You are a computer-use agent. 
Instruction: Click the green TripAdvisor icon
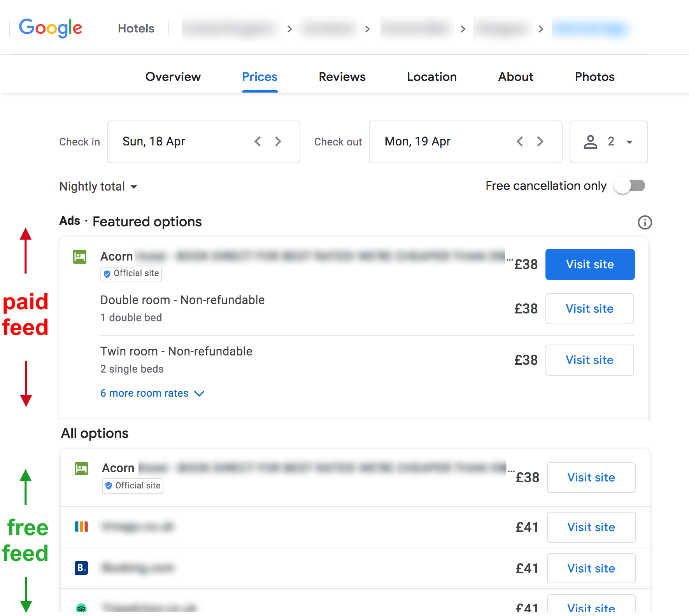(81, 608)
